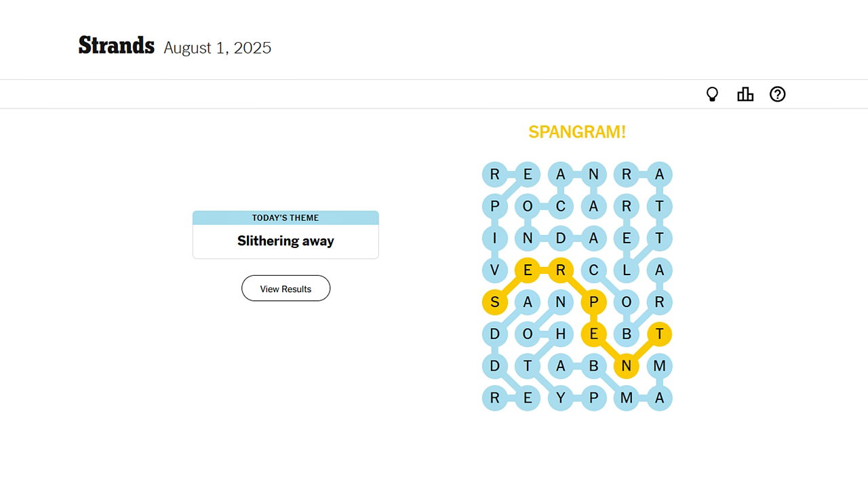868x488 pixels.
Task: Select the yellow letter S in the grid
Action: click(x=495, y=302)
